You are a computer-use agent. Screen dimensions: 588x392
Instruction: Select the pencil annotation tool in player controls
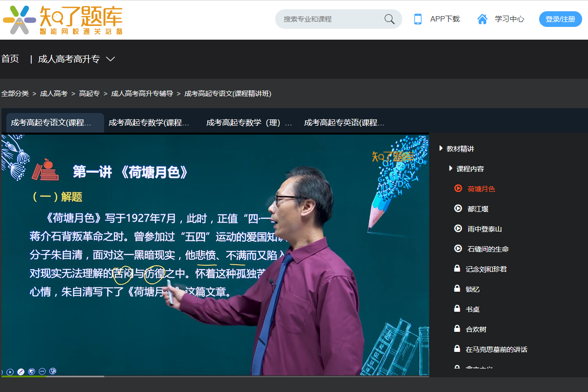coord(21,371)
